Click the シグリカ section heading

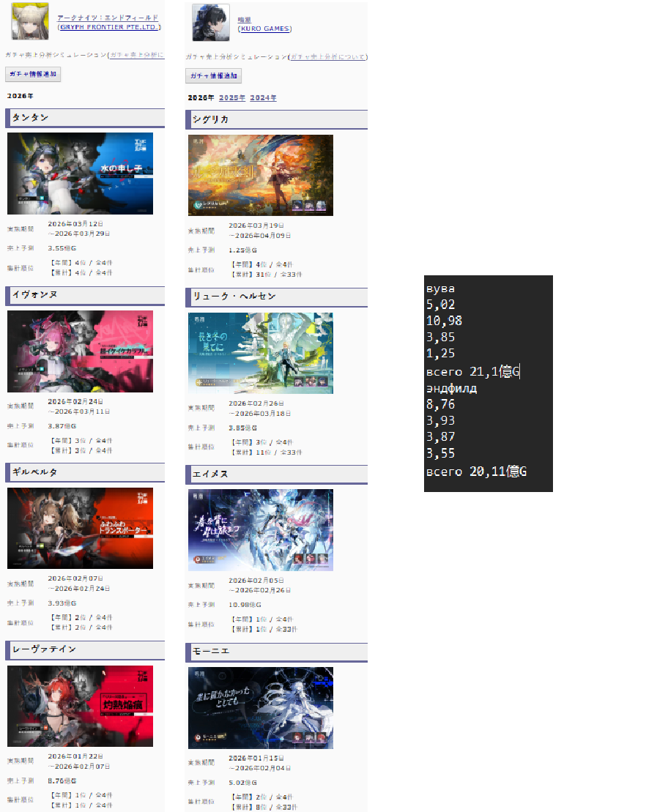(277, 119)
